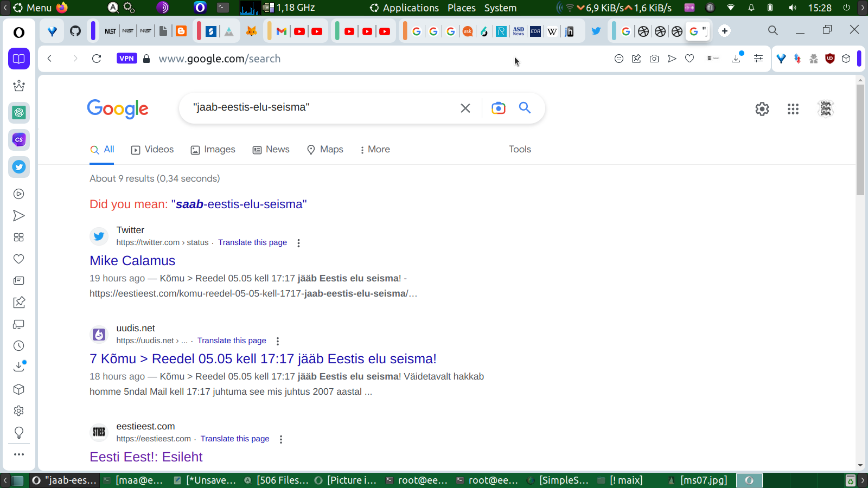Open the Tools options under the search bar
The height and width of the screenshot is (488, 868).
tap(520, 150)
